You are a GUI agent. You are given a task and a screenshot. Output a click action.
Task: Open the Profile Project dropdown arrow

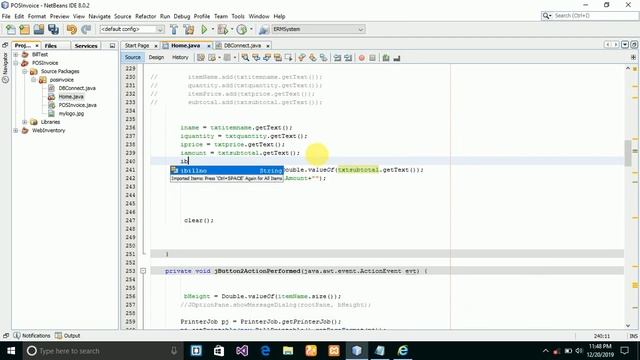(x=251, y=29)
